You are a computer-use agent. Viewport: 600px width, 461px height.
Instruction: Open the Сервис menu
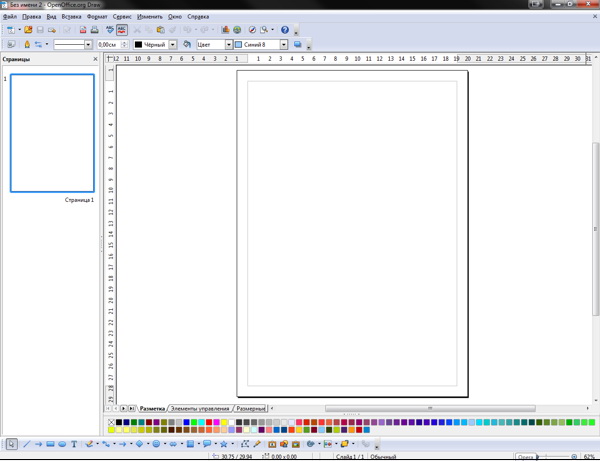tap(122, 17)
